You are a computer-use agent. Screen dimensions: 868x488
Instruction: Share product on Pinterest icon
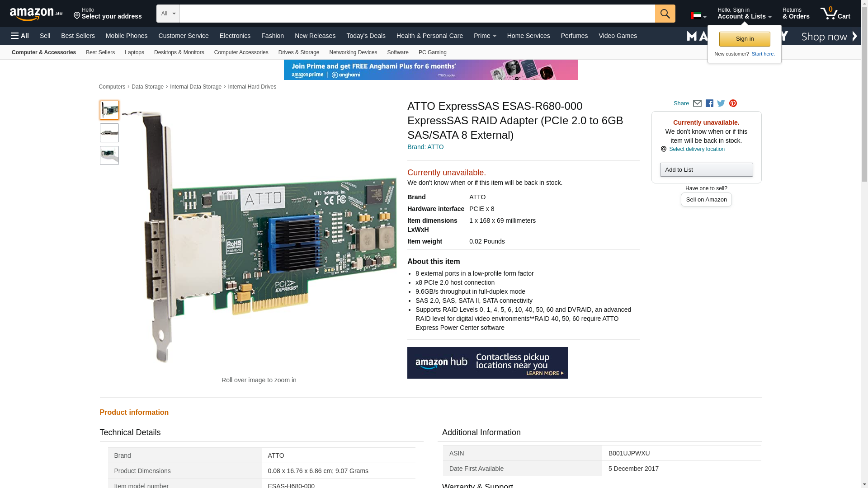pos(733,103)
